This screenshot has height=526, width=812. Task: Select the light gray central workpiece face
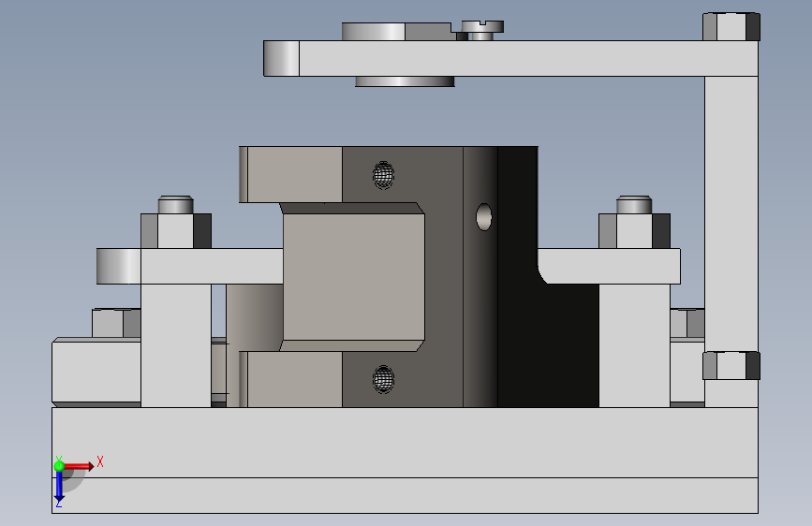[x=354, y=277]
